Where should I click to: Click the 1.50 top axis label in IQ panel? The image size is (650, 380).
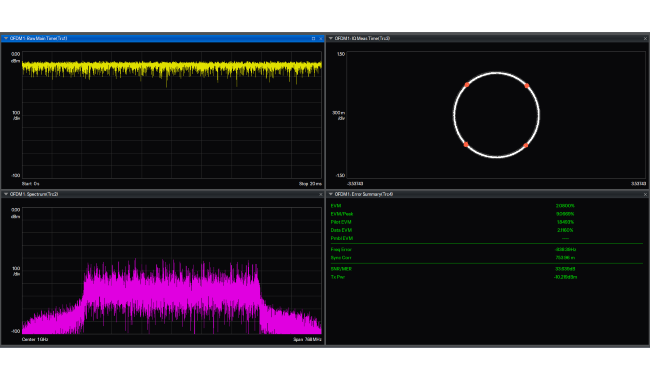[341, 54]
